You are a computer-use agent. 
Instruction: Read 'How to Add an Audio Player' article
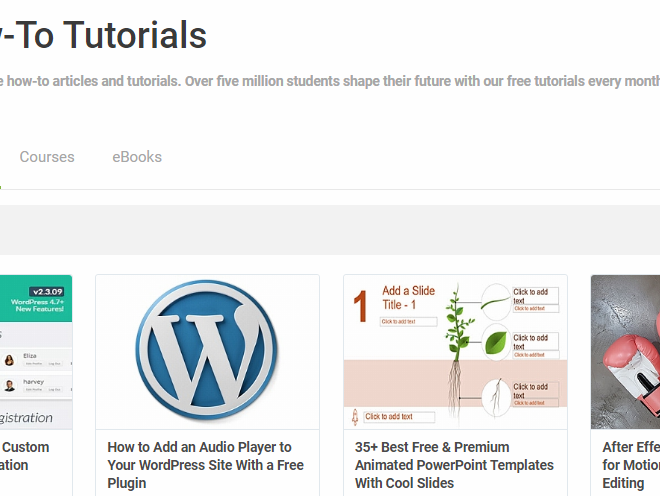point(205,465)
